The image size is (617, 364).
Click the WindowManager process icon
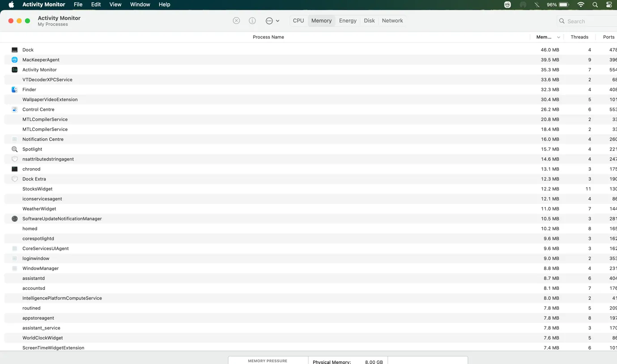14,268
